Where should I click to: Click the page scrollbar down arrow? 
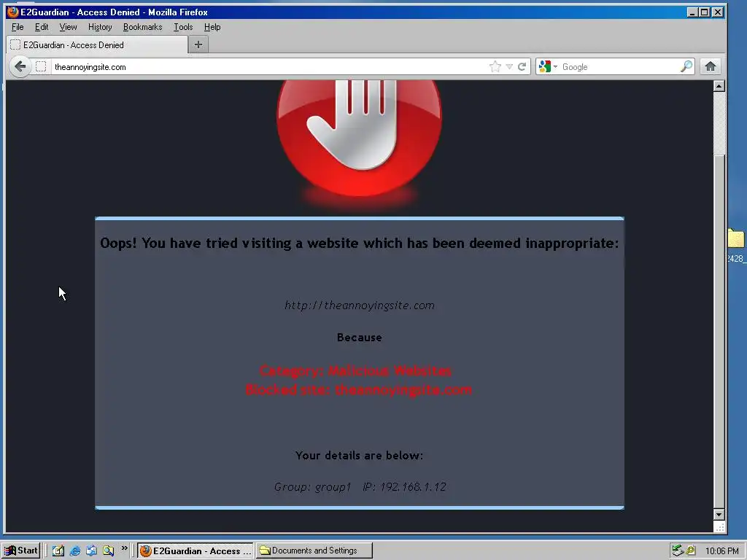[x=719, y=514]
